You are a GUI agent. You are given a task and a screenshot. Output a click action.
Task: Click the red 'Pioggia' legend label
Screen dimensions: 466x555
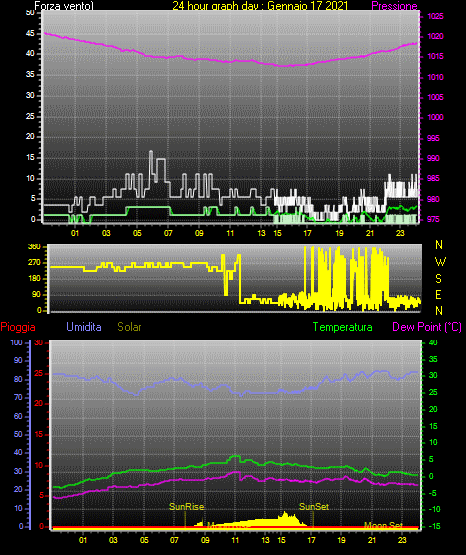pyautogui.click(x=18, y=327)
